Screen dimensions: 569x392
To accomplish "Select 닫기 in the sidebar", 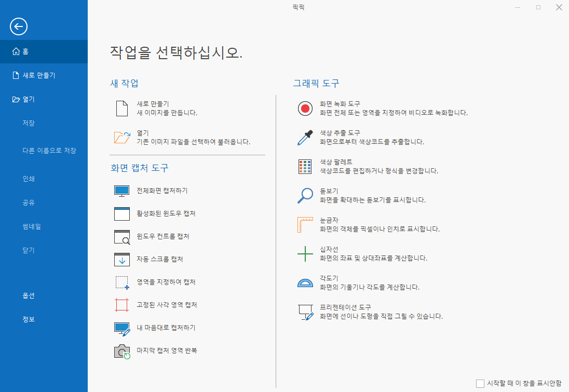I will pos(29,250).
